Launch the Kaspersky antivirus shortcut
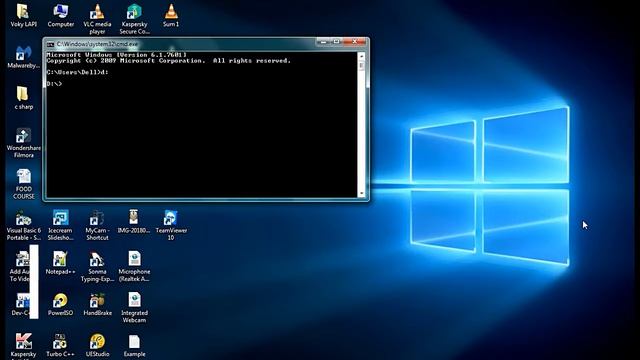The height and width of the screenshot is (360, 640). click(x=23, y=346)
